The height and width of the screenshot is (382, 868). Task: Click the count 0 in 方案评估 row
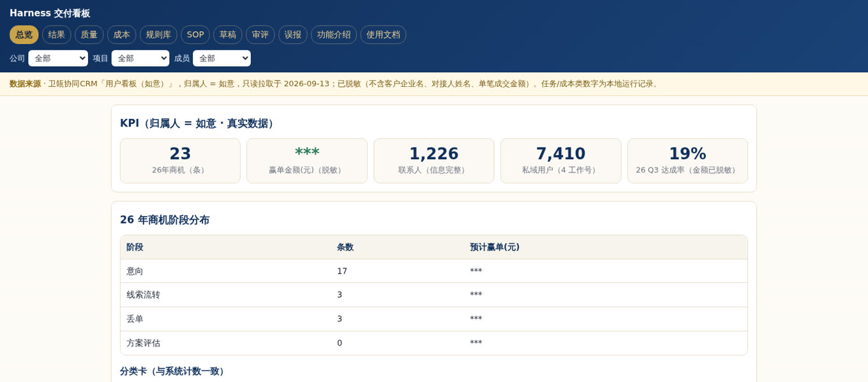[340, 343]
